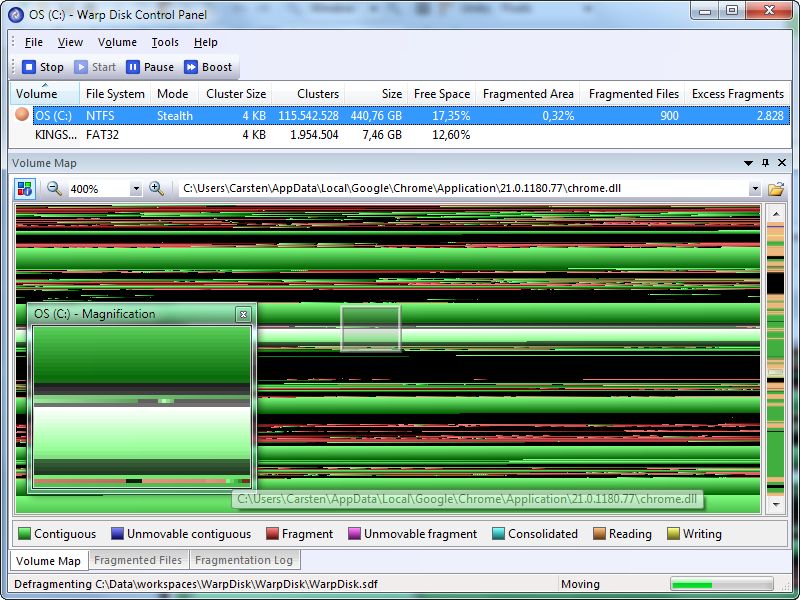Sort by Cluster Size column header
The width and height of the screenshot is (800, 600).
234,94
